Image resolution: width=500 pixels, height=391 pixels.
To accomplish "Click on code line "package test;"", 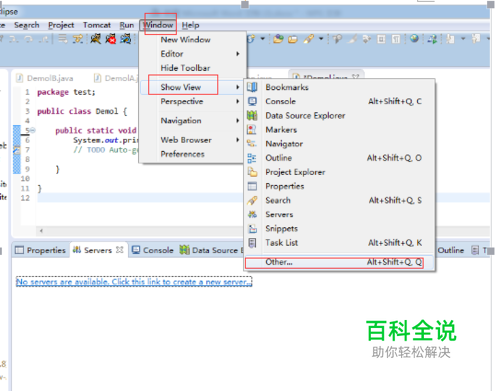I will click(66, 92).
